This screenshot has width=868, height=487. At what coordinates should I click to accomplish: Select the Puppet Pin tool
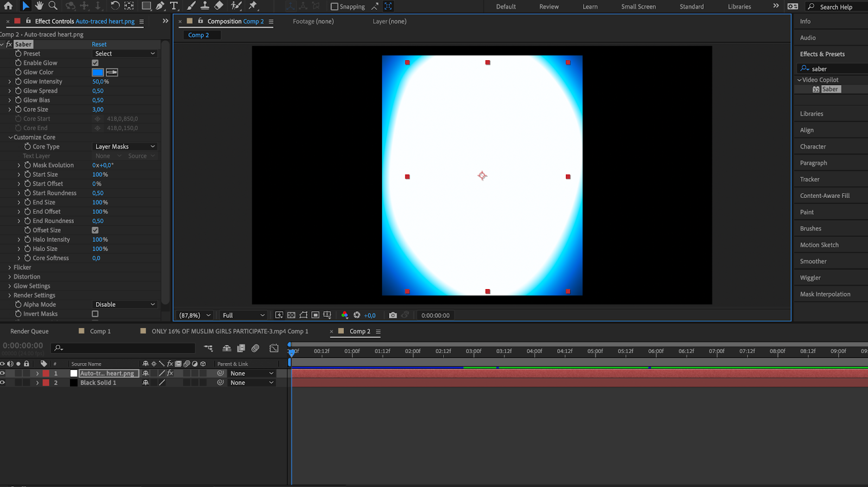point(253,6)
